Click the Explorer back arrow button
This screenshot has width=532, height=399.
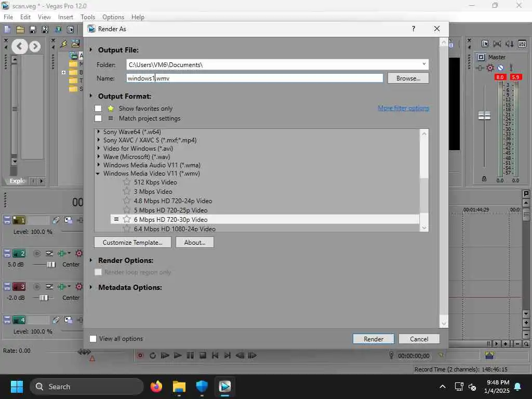pos(20,46)
